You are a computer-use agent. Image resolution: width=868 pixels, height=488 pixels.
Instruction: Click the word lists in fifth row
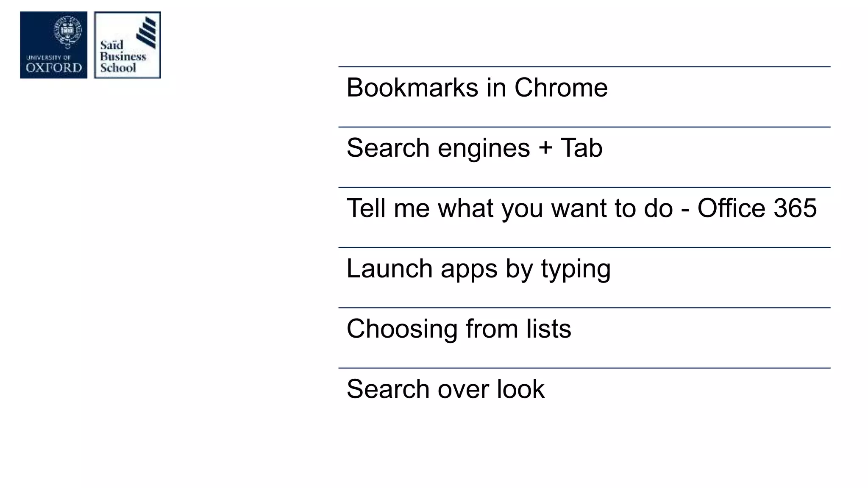(x=548, y=329)
